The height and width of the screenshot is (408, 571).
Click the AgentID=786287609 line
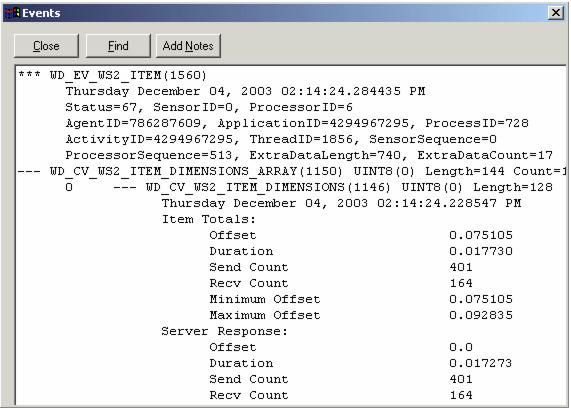[x=297, y=123]
